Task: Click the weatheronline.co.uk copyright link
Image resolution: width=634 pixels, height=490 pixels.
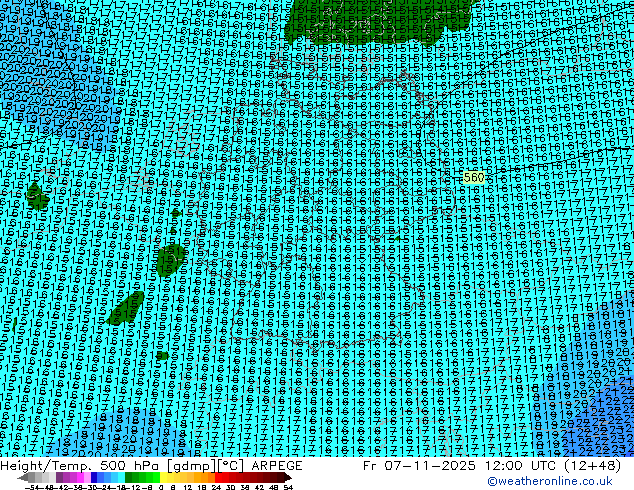Action: point(550,481)
